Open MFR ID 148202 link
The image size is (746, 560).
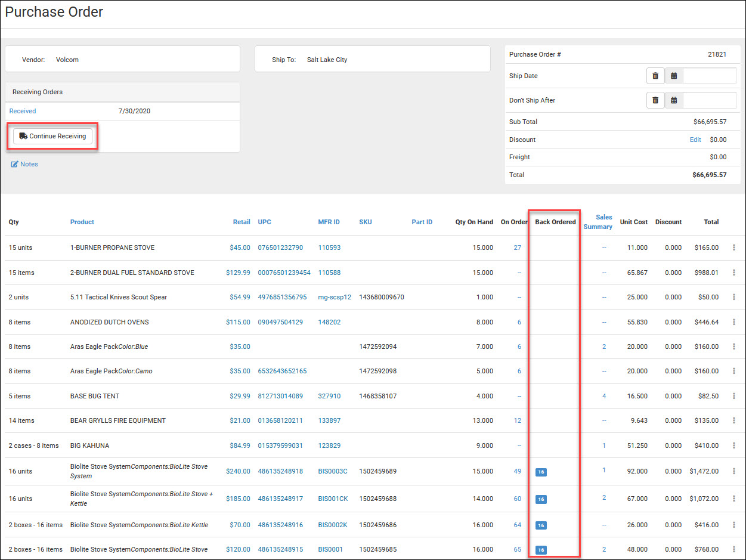[x=329, y=322]
